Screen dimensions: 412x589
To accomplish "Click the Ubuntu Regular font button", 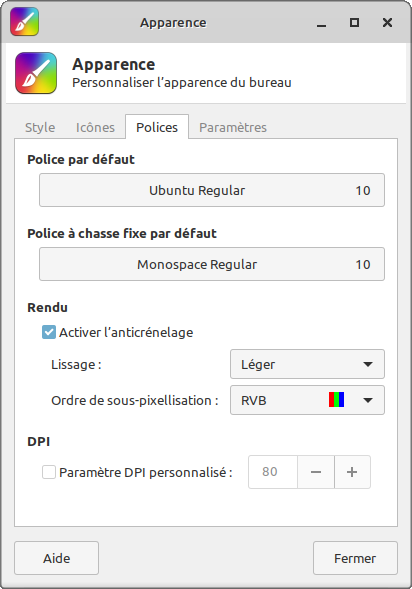I will [x=212, y=190].
